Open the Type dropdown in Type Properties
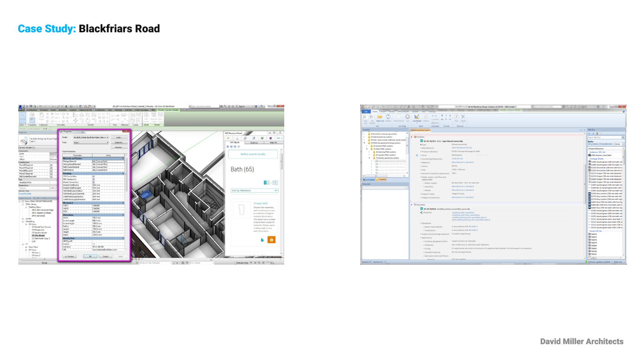Viewport: 644px width, 361px height. [x=91, y=142]
